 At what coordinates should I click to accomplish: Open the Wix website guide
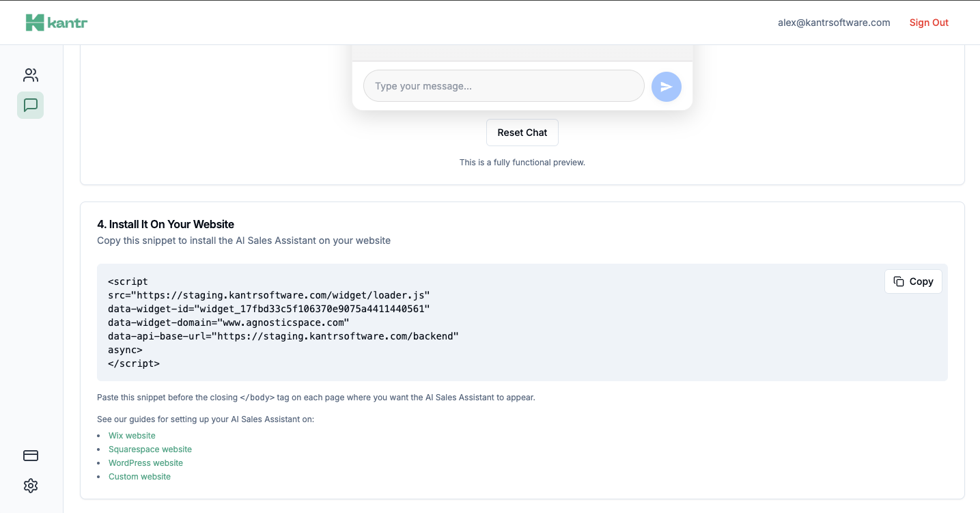pyautogui.click(x=132, y=436)
